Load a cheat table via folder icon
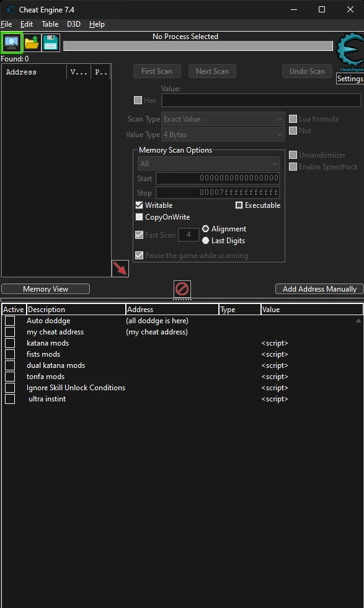 pyautogui.click(x=32, y=43)
